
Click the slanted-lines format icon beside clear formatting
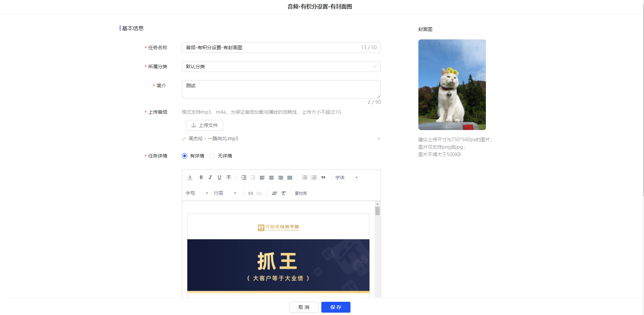(274, 193)
